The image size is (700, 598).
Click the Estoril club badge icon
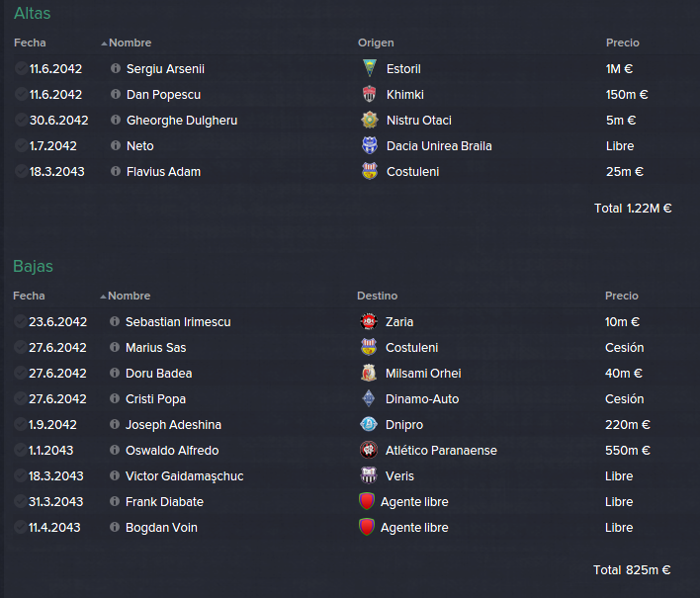tap(369, 68)
